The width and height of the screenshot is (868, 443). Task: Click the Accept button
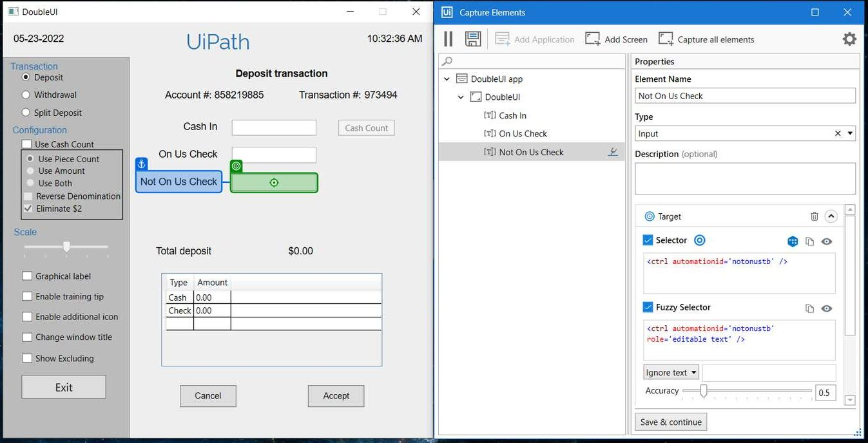tap(336, 396)
